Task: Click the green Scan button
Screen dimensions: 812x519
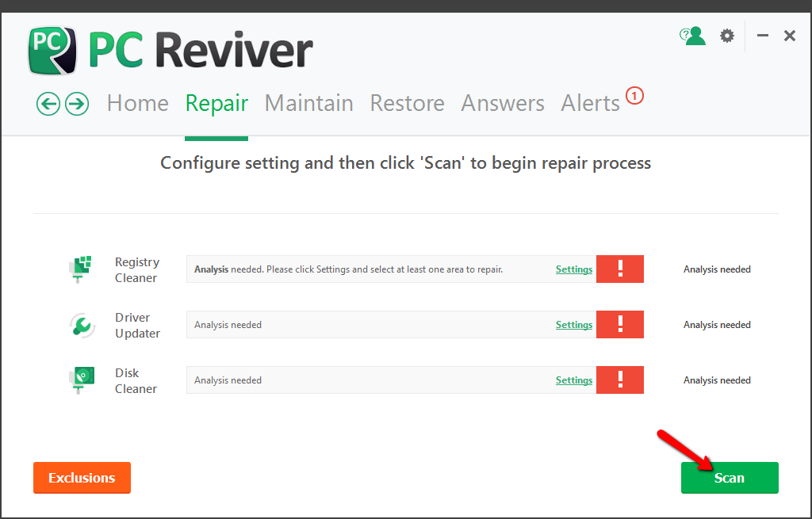Action: tap(730, 478)
